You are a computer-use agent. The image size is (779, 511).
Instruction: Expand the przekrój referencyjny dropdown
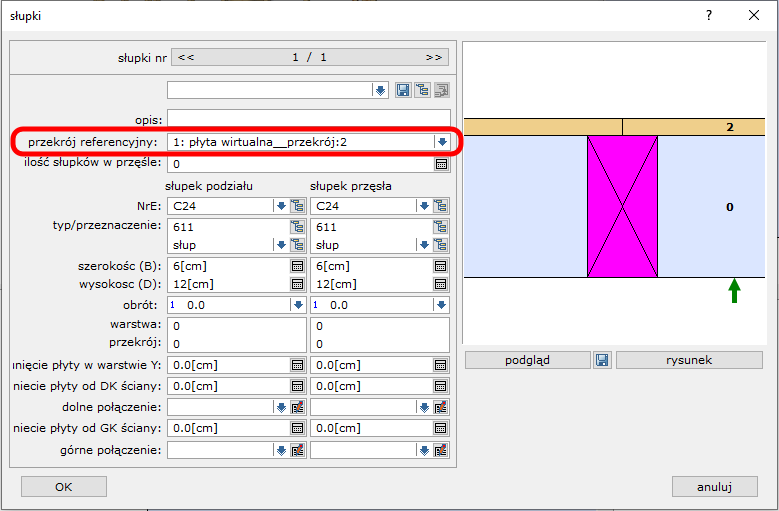point(441,142)
